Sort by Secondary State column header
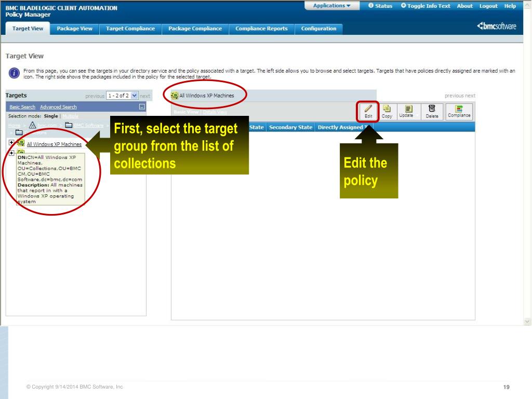 tap(290, 127)
